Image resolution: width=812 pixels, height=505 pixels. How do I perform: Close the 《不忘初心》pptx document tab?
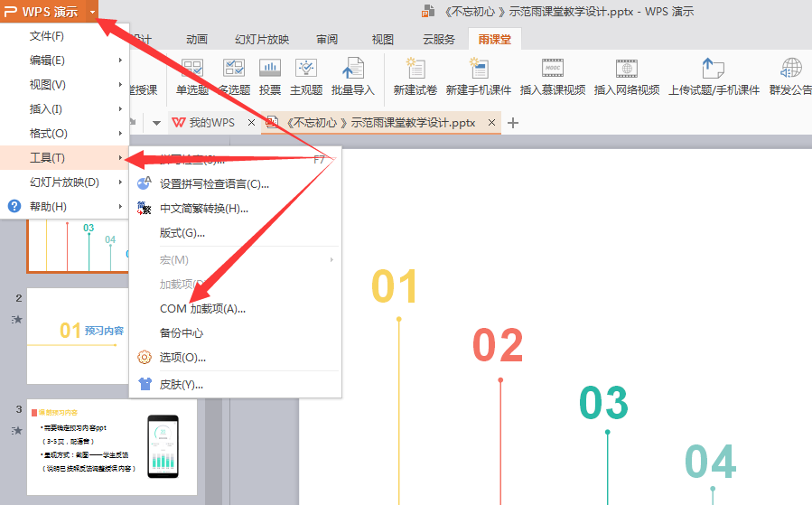[491, 123]
